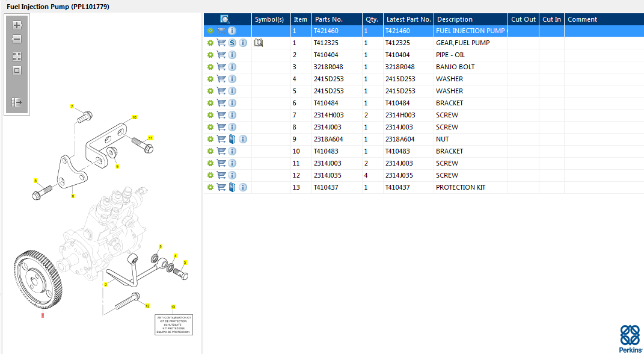Zoom in on the parts diagram

pos(17,25)
